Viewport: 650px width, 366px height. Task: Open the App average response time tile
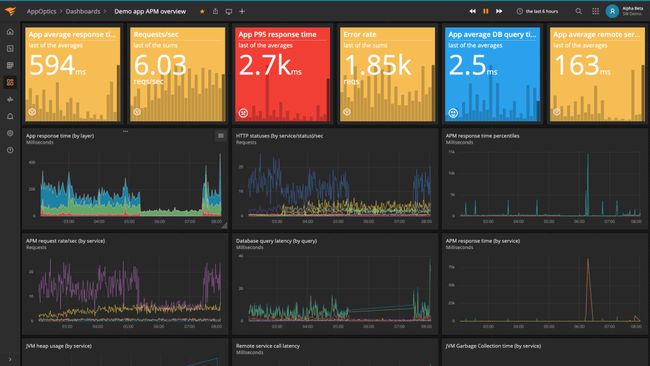pos(73,74)
